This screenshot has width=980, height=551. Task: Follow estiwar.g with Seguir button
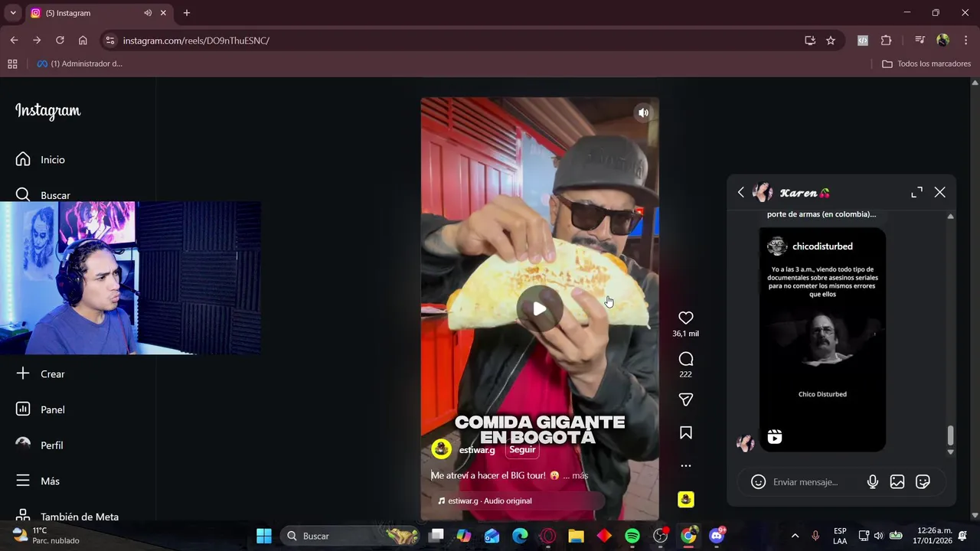point(522,450)
